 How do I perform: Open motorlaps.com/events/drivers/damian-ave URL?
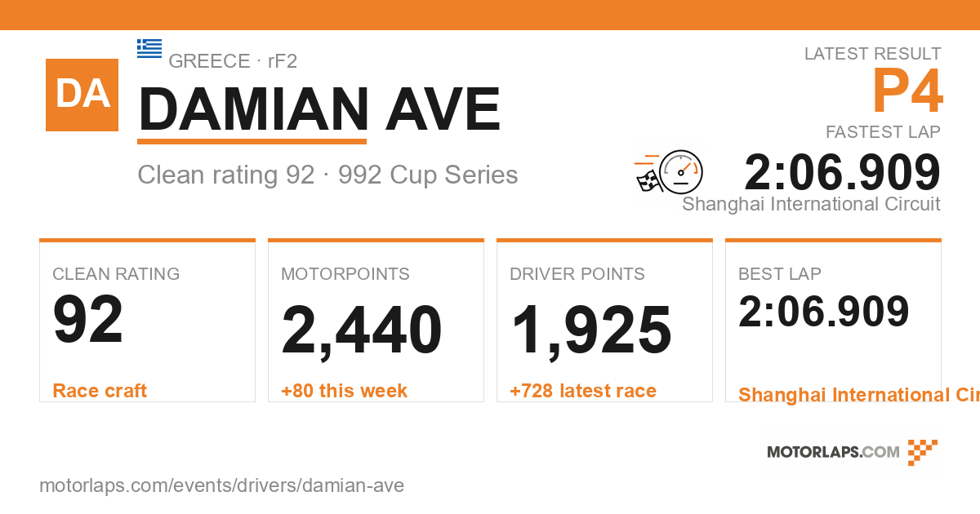pos(222,485)
